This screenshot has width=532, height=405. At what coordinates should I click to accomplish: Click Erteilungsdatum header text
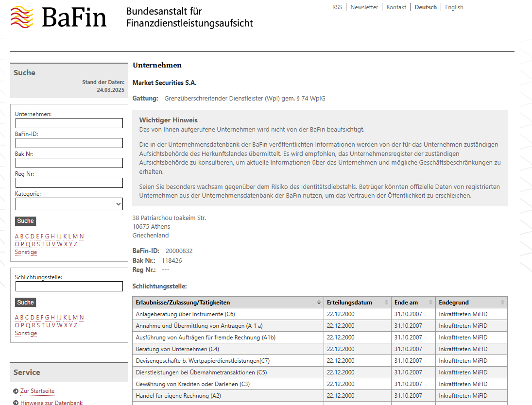(349, 302)
